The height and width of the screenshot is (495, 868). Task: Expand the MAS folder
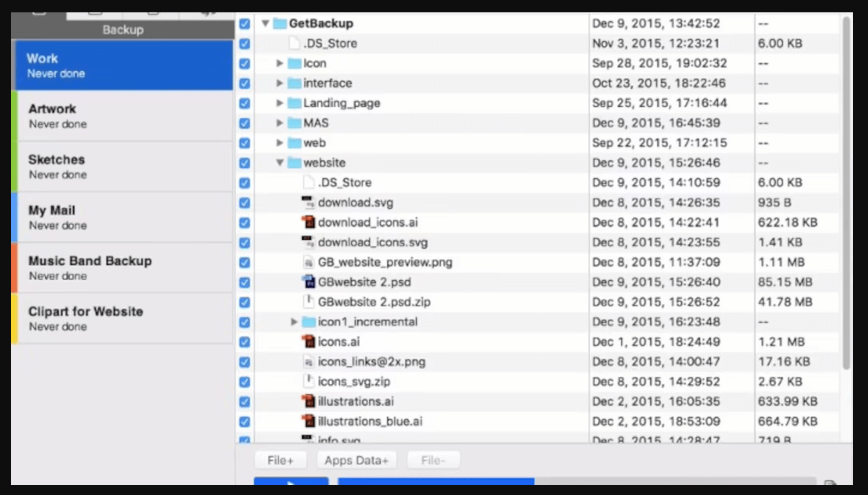280,123
